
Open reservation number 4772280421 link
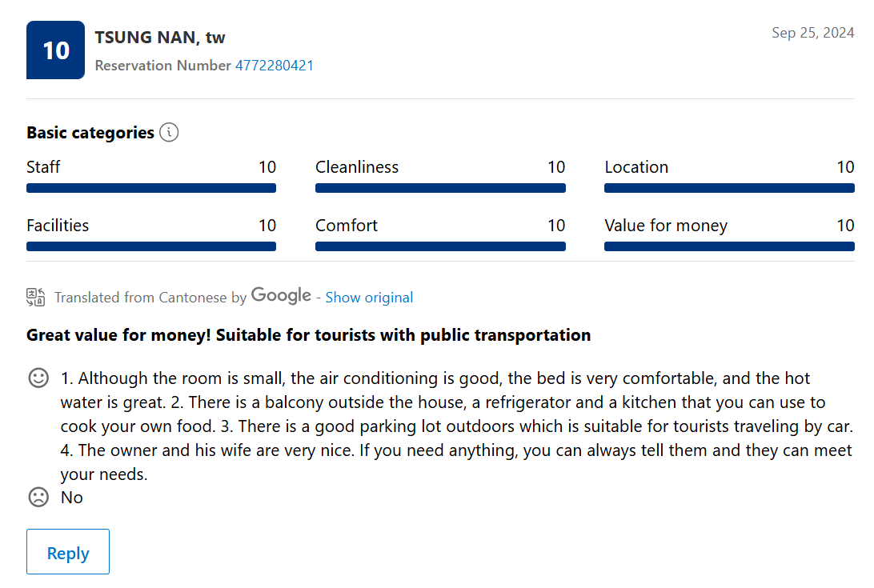tap(274, 66)
